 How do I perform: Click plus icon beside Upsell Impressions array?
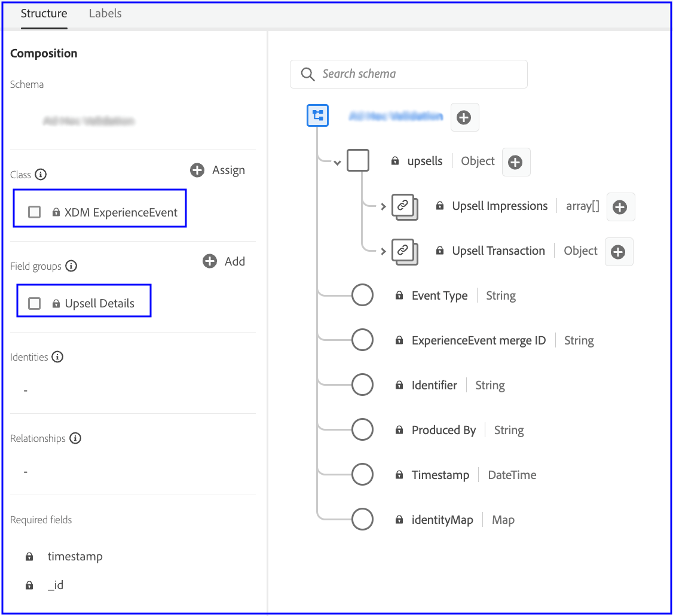[620, 207]
